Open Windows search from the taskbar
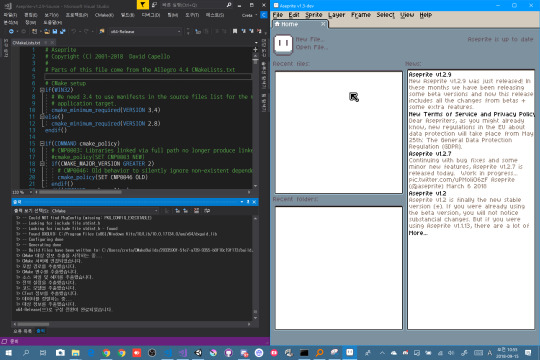 (x=26, y=353)
